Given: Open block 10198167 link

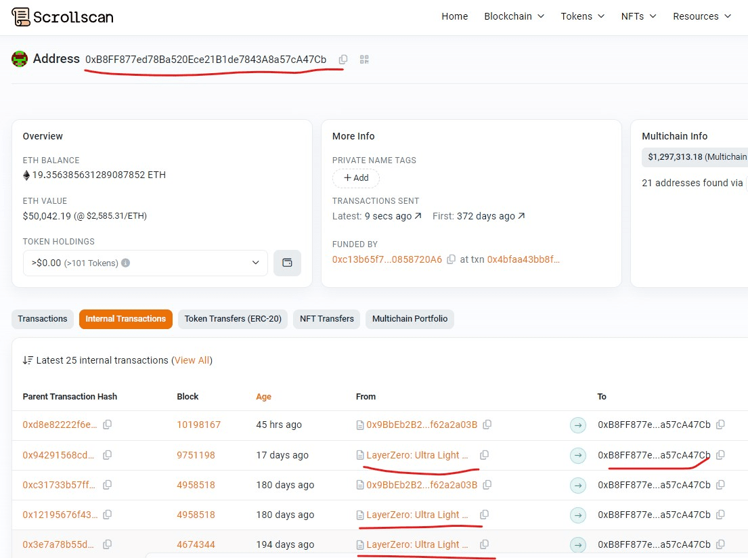Looking at the screenshot, I should click(x=198, y=425).
